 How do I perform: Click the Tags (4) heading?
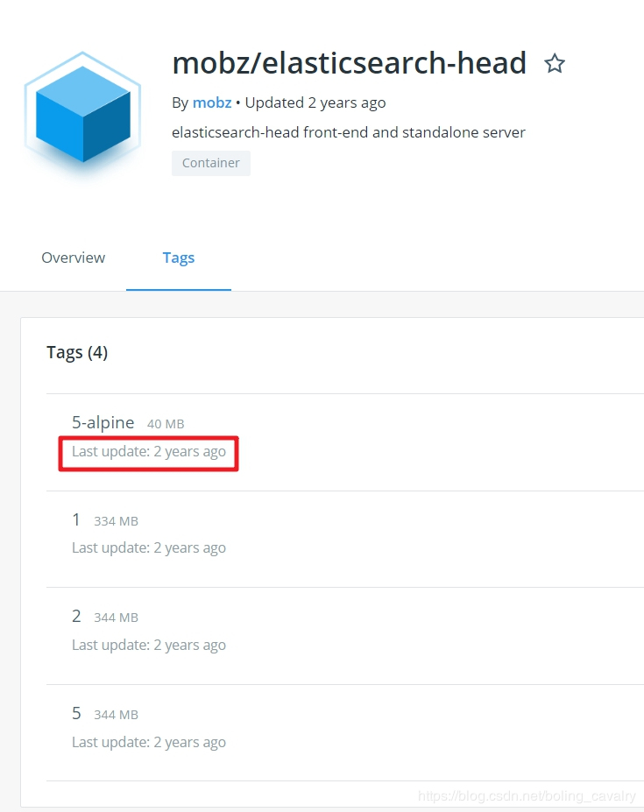77,352
